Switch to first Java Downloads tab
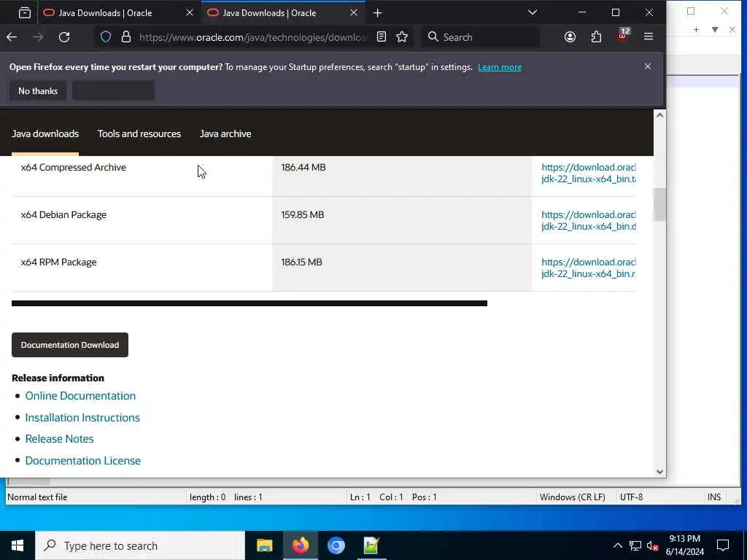 tap(119, 13)
